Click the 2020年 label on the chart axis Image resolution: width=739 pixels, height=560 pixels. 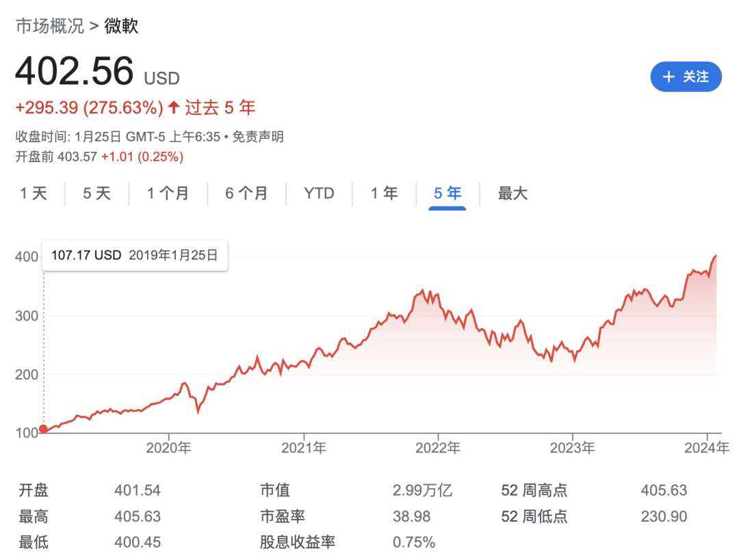168,447
